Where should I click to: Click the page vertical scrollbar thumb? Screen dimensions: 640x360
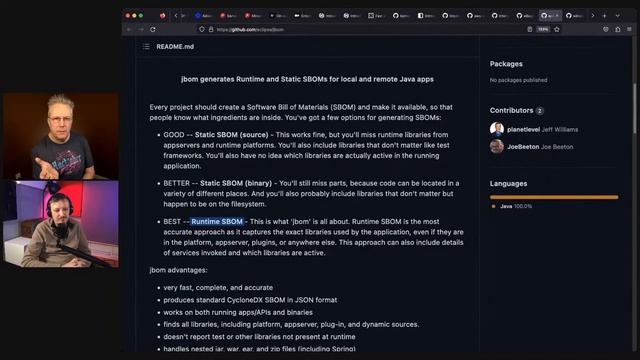coord(635,108)
